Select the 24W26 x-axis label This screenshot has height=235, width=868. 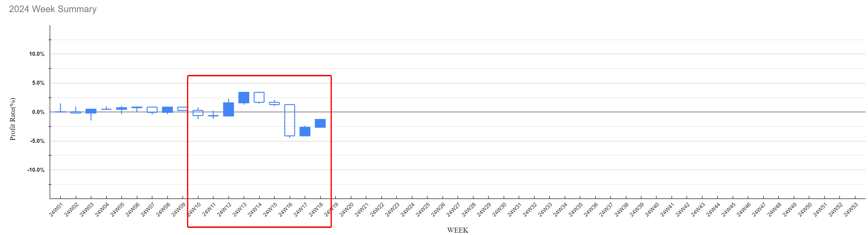tap(438, 210)
